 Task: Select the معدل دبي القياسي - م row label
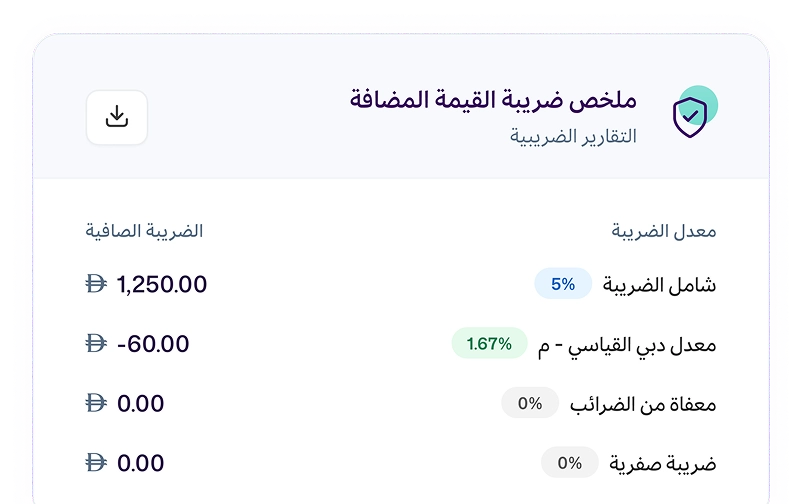tap(628, 345)
